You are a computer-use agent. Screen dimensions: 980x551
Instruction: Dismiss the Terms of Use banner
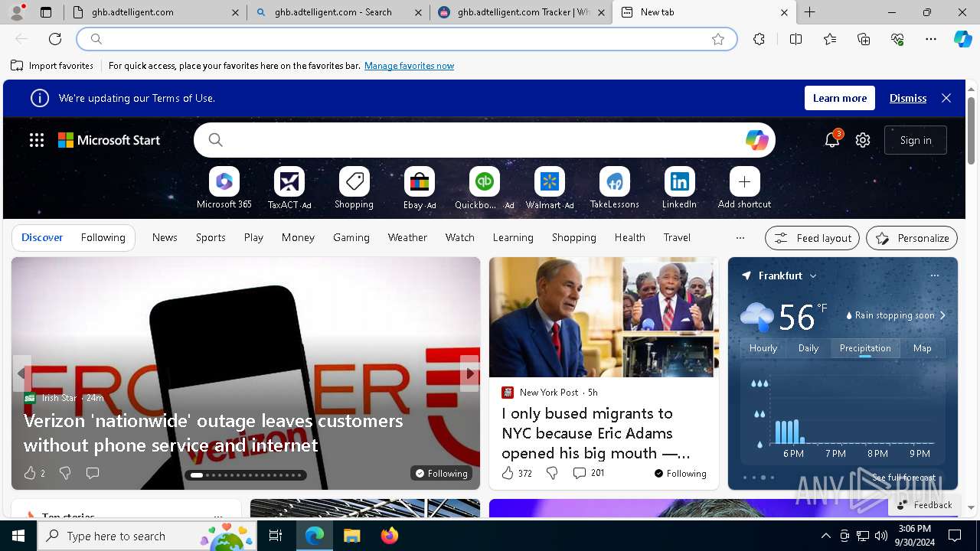(908, 98)
